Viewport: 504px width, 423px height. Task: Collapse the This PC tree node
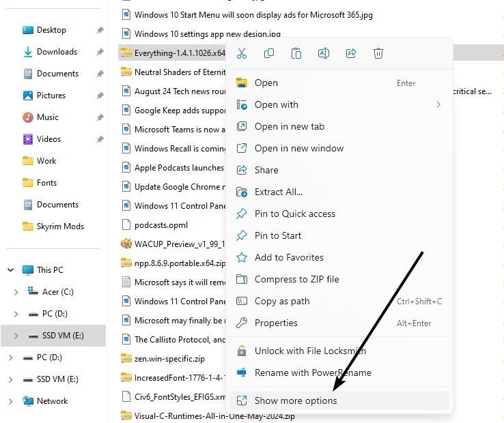click(11, 269)
